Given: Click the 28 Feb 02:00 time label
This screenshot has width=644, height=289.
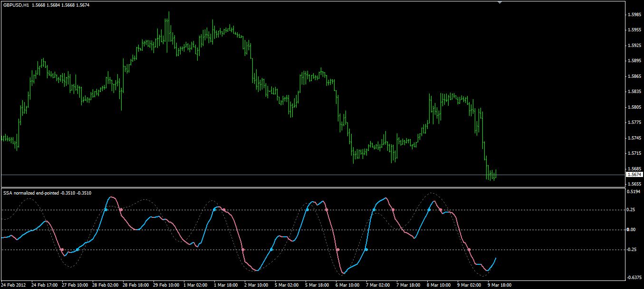Looking at the screenshot, I should tap(106, 286).
